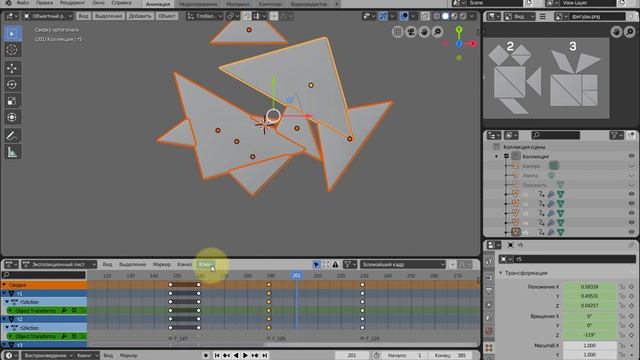The image size is (640, 360).
Task: Open the Добавить menu in viewport header
Action: pos(140,16)
